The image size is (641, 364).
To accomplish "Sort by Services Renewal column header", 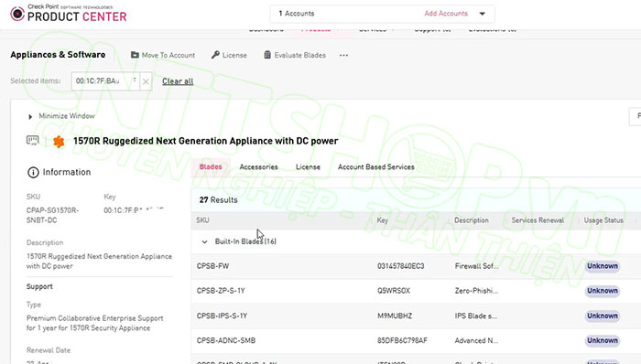I will pyautogui.click(x=538, y=220).
